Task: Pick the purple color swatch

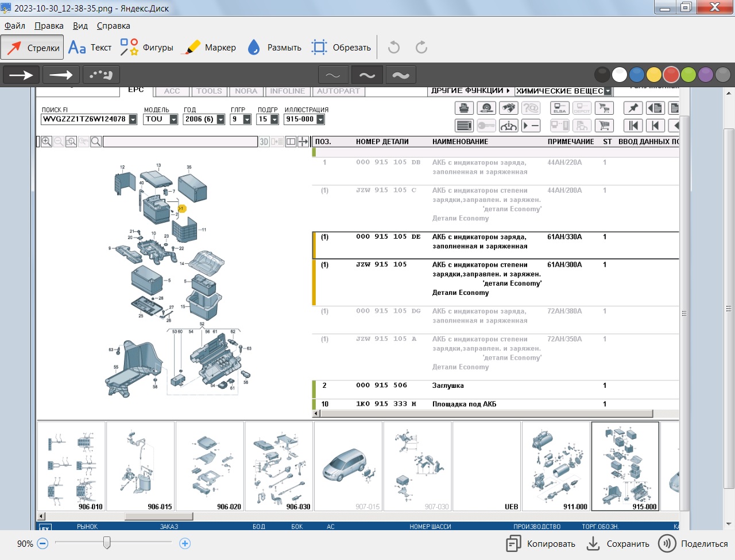Action: (706, 75)
